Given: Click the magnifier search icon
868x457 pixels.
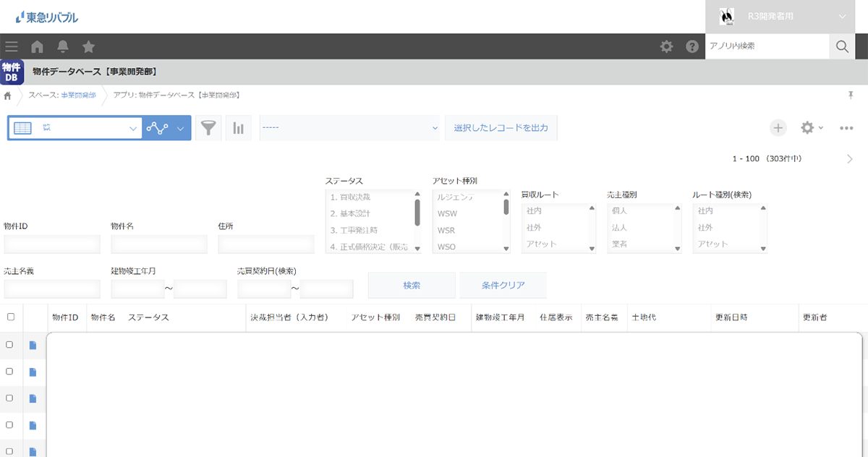Looking at the screenshot, I should pos(842,46).
